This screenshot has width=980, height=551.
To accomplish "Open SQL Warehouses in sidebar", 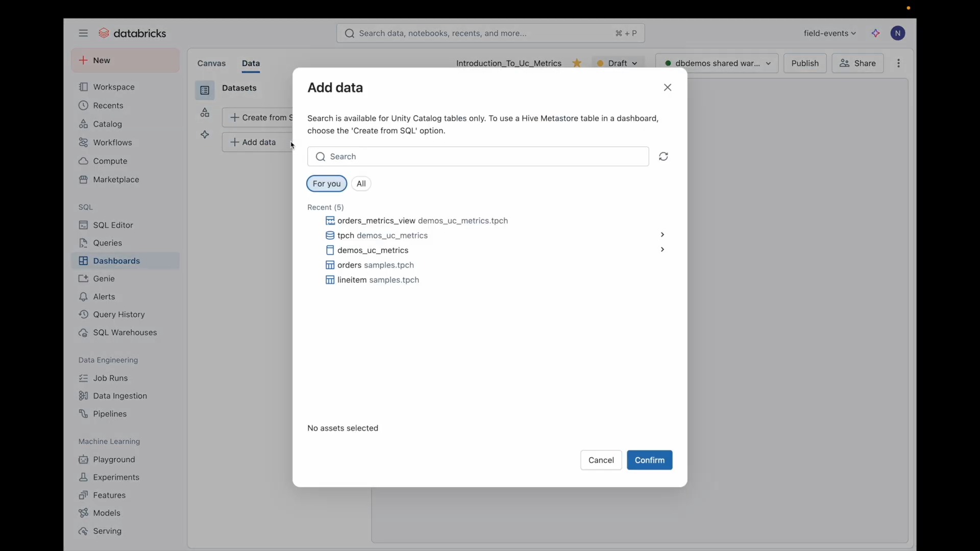I will [x=126, y=333].
